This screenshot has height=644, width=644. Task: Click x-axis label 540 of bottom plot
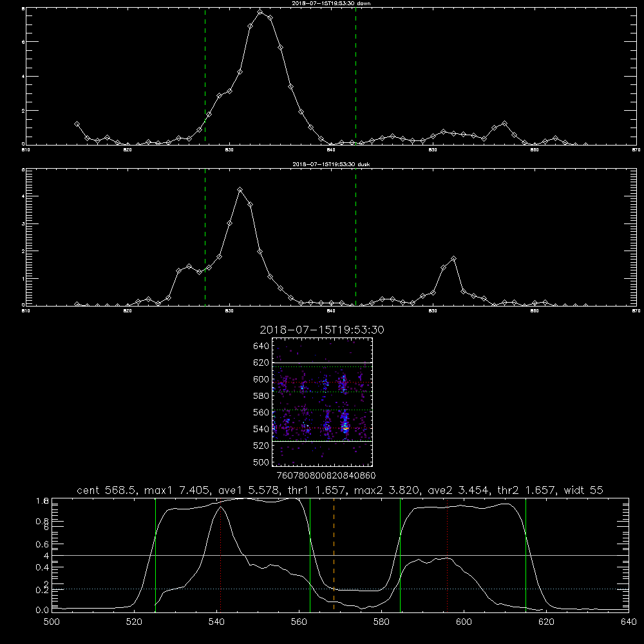(x=216, y=621)
